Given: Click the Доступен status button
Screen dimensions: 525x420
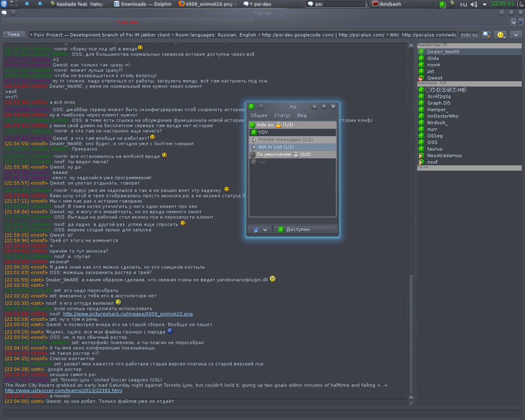Looking at the screenshot, I should [305, 230].
